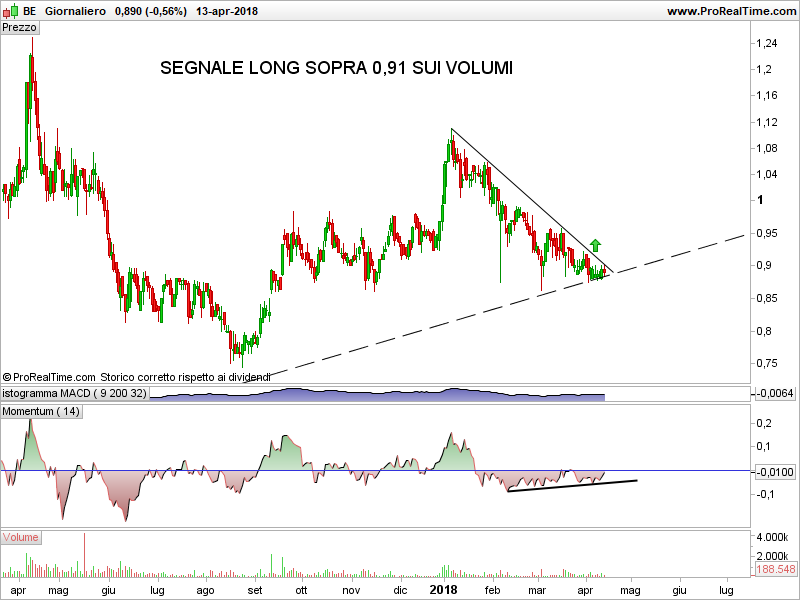The image size is (800, 600).
Task: Click the 'ott' month on time axis
Action: click(301, 590)
